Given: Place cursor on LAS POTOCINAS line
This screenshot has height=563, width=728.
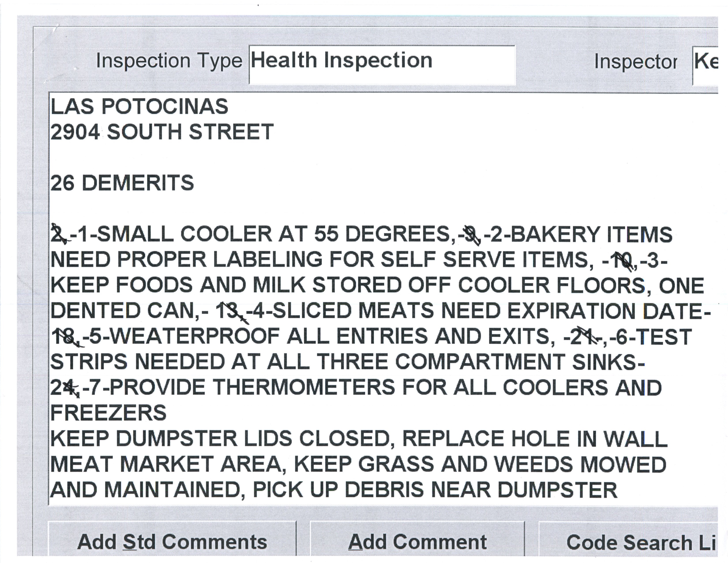Looking at the screenshot, I should pyautogui.click(x=139, y=107).
